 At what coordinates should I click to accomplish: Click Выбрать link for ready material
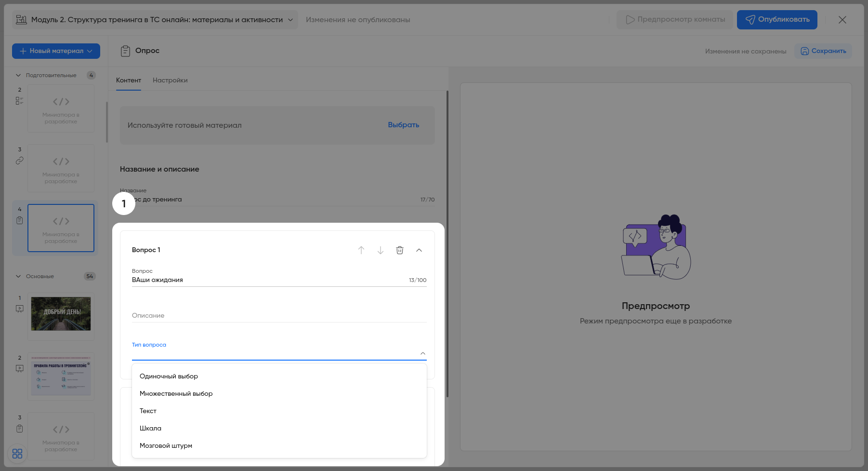point(404,125)
